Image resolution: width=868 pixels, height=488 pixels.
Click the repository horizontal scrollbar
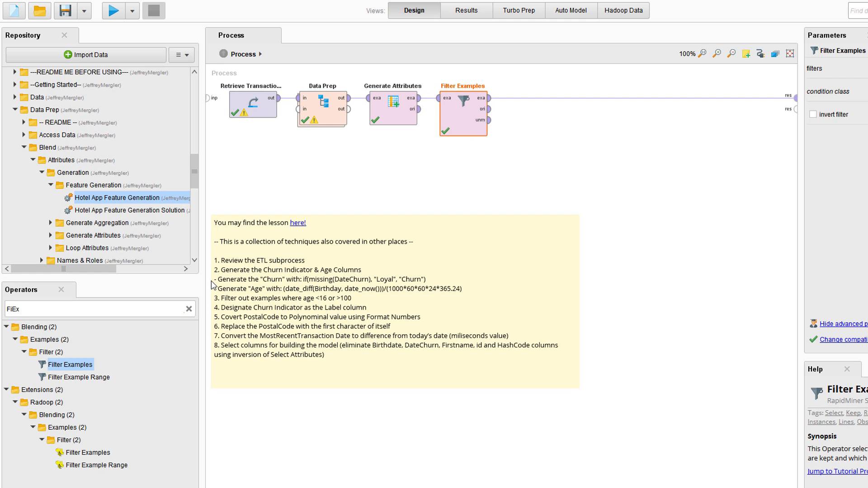(63, 269)
